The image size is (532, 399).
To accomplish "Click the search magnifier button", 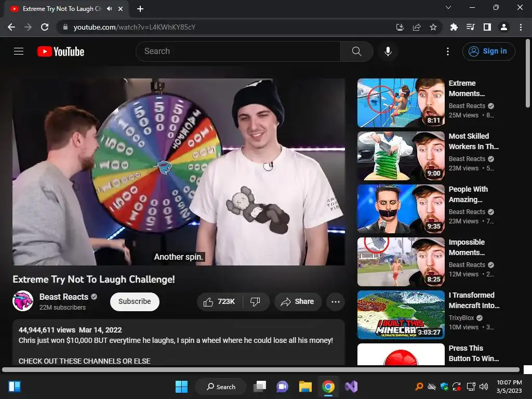I will pyautogui.click(x=356, y=51).
